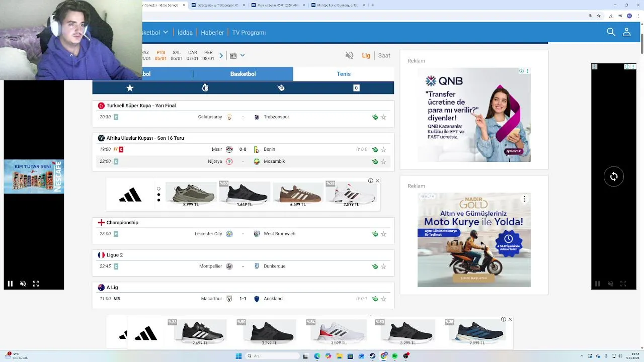This screenshot has height=362, width=644.
Task: Open İddaa odds for Nijerya - Mozambik
Action: pyautogui.click(x=375, y=161)
